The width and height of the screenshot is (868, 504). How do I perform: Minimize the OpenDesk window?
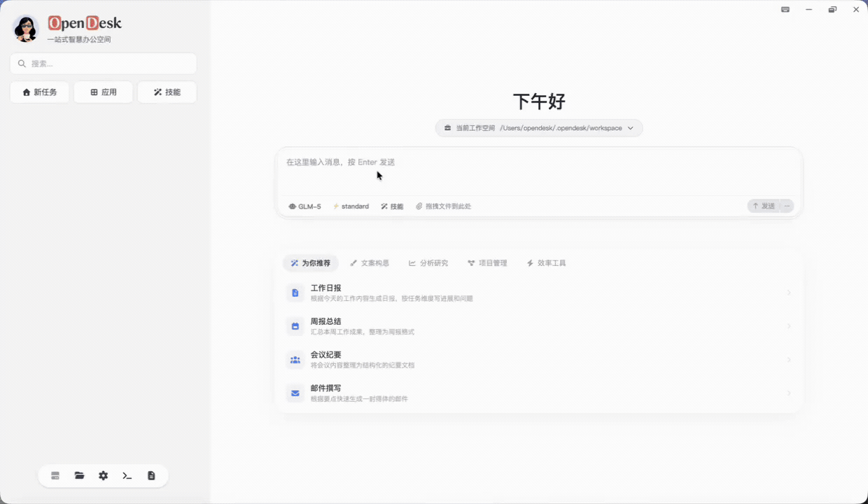(809, 10)
